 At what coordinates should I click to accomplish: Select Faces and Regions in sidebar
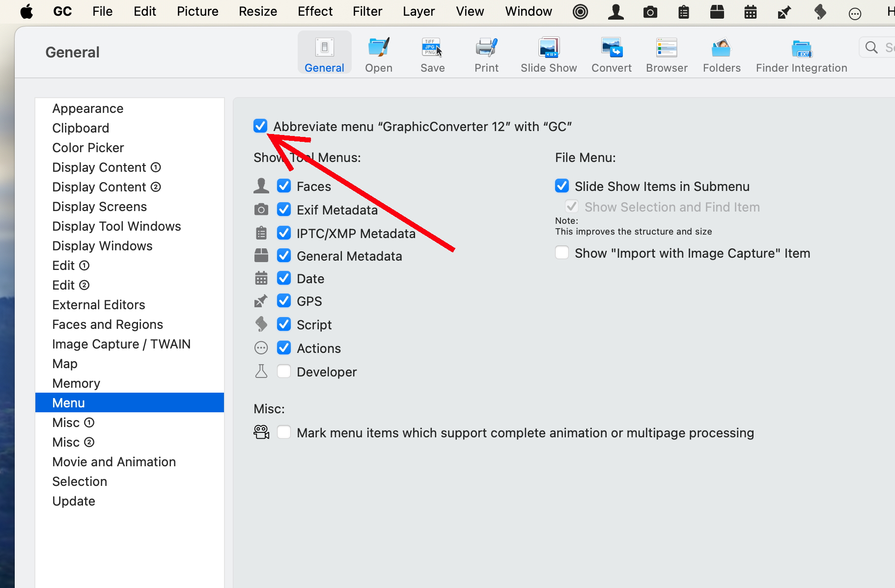pyautogui.click(x=130, y=324)
